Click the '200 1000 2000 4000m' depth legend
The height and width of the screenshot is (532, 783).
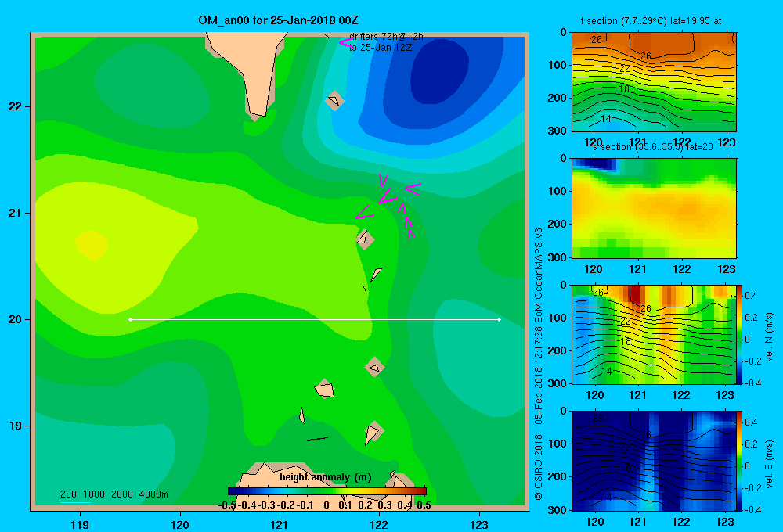114,494
